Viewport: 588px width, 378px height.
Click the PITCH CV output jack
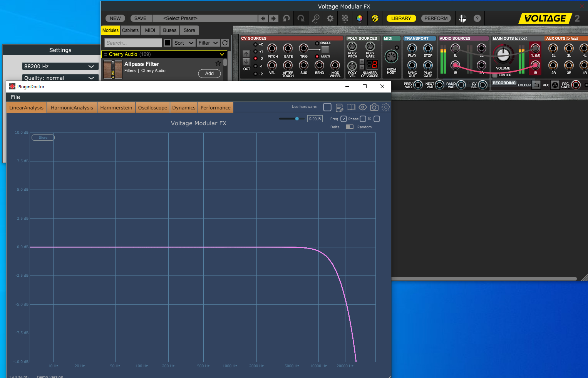point(272,48)
